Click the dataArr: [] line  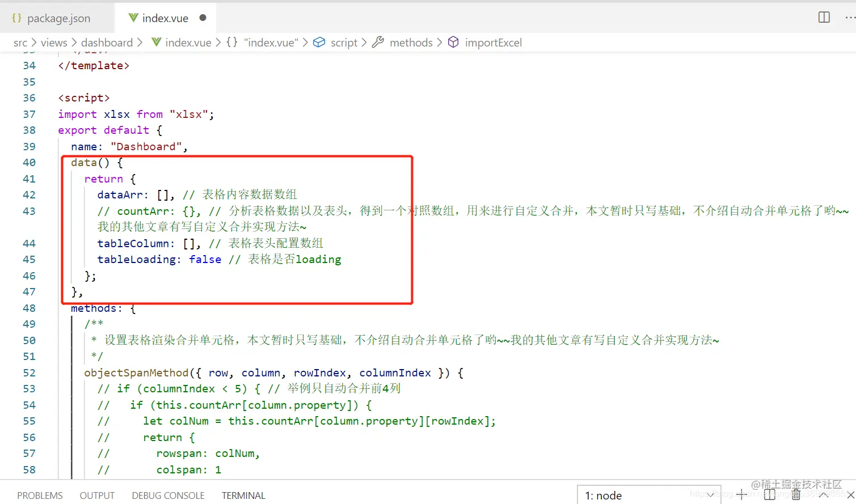point(197,195)
